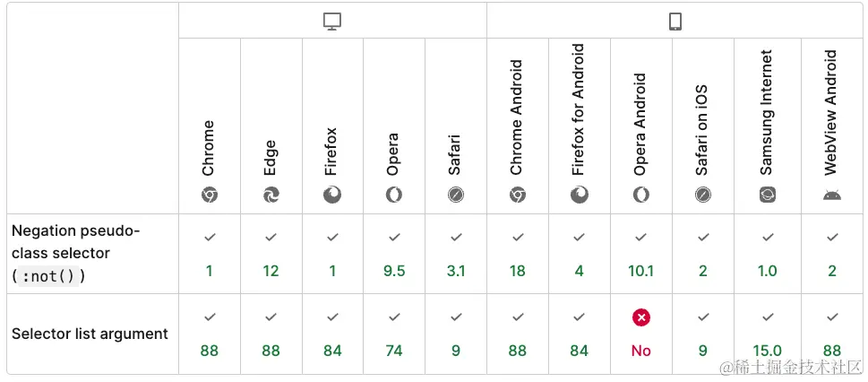This screenshot has width=868, height=382.
Task: Click the red X under Opera Android
Action: pyautogui.click(x=641, y=317)
